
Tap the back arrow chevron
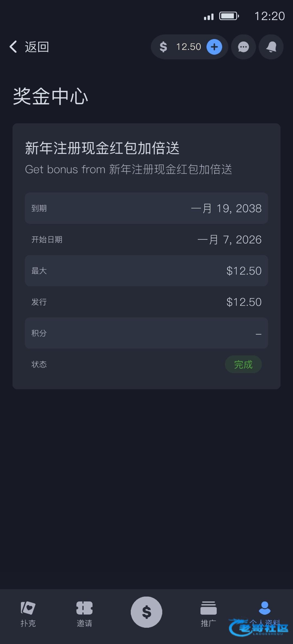(x=13, y=47)
